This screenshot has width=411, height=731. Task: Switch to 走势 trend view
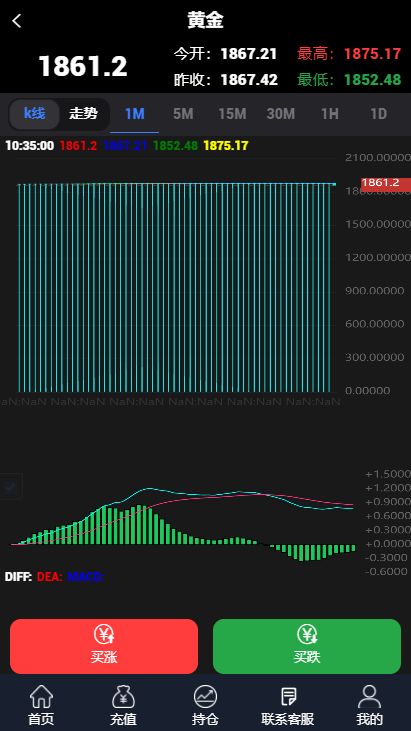click(83, 114)
